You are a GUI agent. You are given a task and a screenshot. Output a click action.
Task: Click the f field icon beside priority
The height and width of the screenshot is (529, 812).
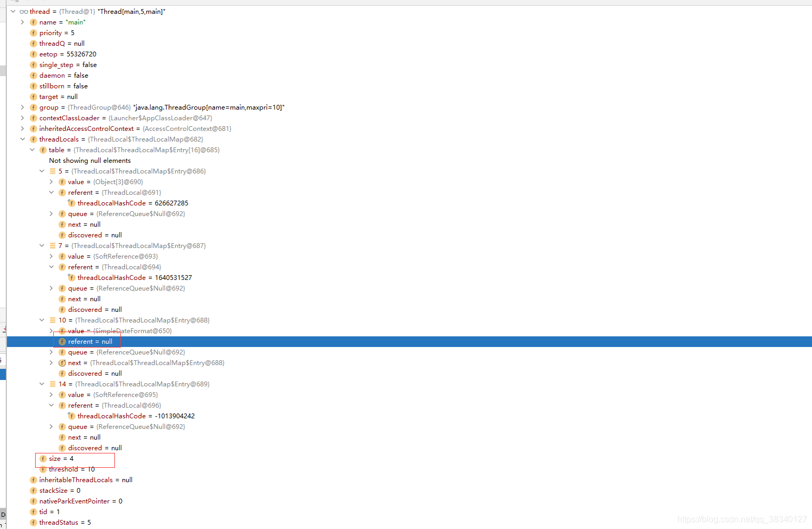33,32
